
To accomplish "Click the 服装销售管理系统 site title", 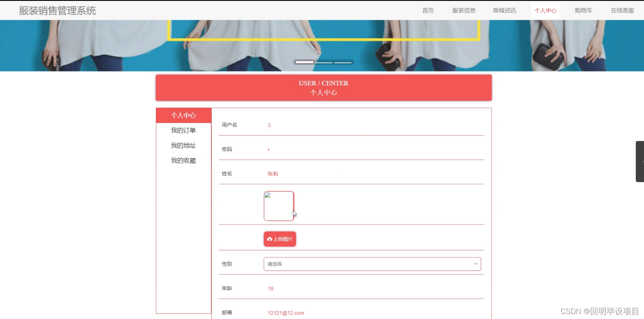I will pos(57,11).
